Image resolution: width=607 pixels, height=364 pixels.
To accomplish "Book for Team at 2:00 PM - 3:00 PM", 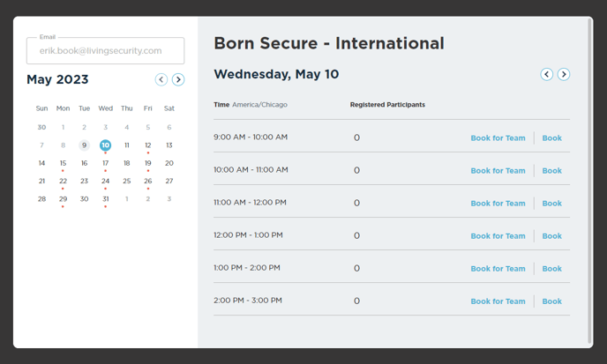I will click(x=498, y=301).
